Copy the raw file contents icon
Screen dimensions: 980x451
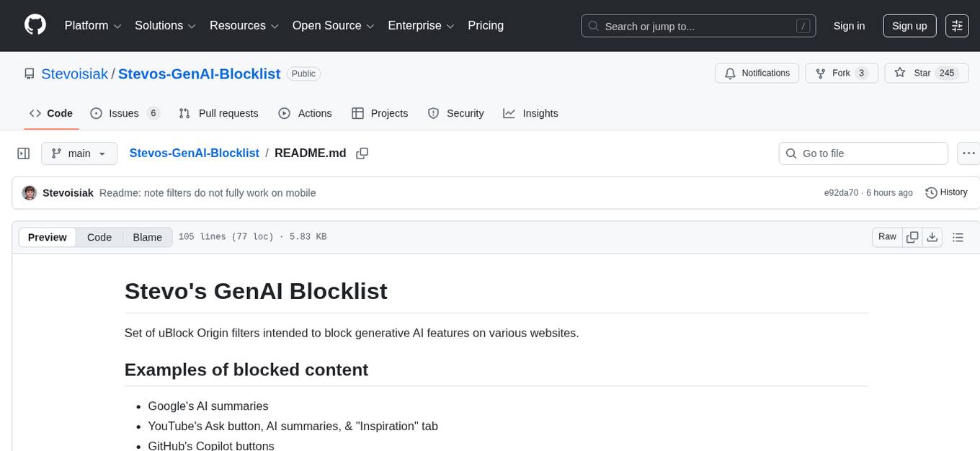click(912, 236)
